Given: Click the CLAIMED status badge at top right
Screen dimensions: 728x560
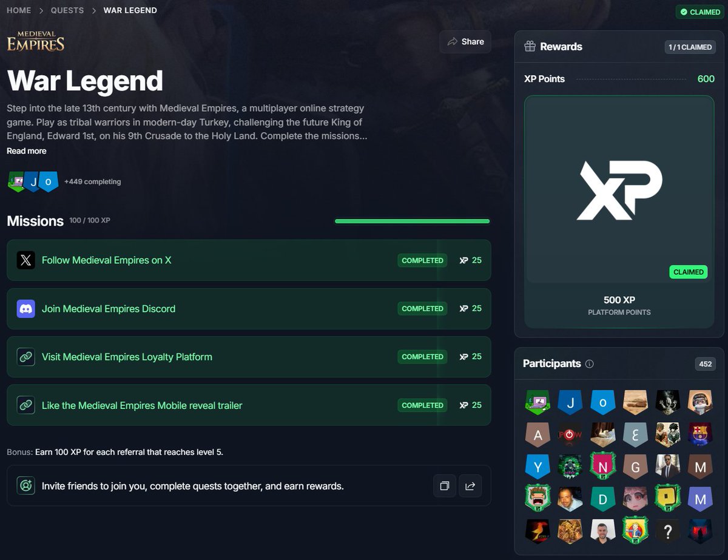Looking at the screenshot, I should (x=699, y=12).
